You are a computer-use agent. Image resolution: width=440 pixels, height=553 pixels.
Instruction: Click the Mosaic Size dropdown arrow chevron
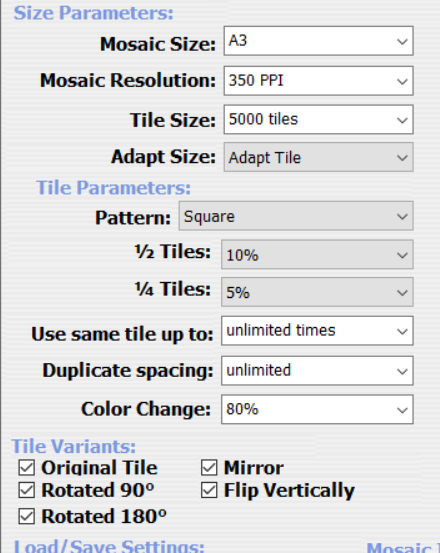402,42
